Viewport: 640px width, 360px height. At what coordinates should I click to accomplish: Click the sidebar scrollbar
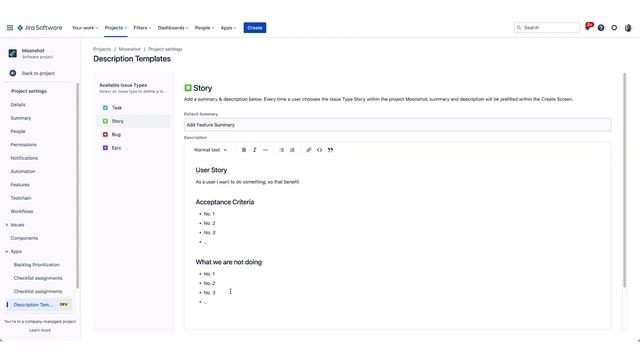[77, 185]
